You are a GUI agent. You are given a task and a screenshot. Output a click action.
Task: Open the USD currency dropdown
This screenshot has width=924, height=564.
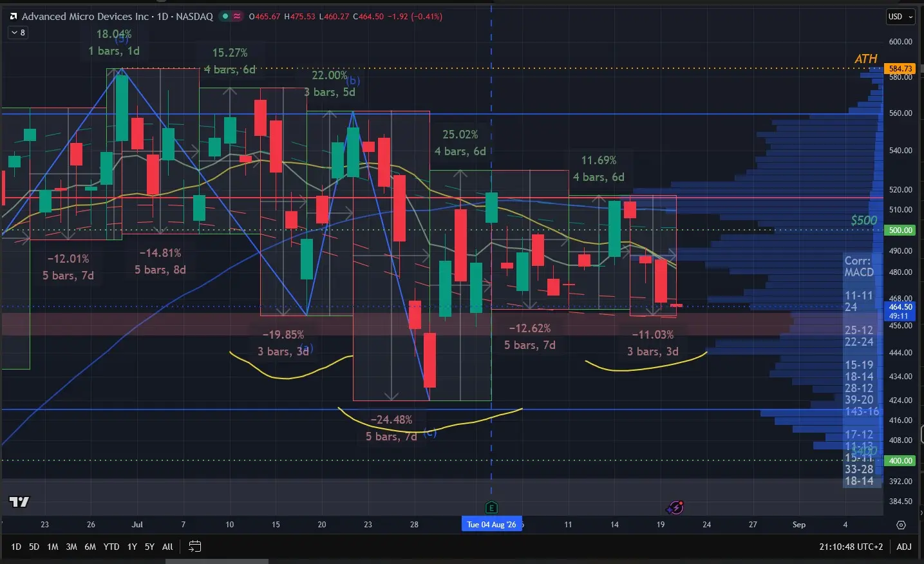point(900,17)
